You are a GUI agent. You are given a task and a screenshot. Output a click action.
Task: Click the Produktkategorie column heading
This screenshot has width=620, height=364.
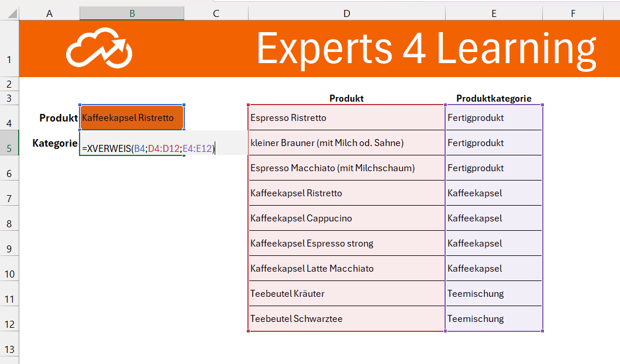click(x=494, y=98)
